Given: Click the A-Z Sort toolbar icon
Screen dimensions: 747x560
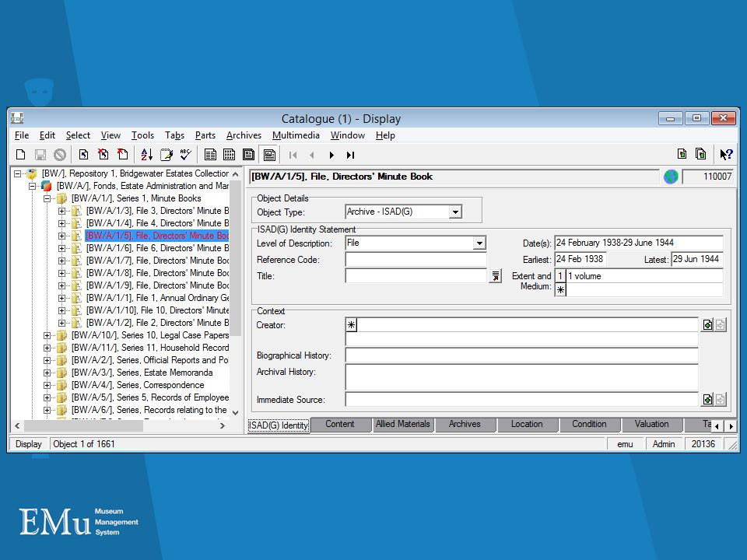Looking at the screenshot, I should tap(146, 154).
